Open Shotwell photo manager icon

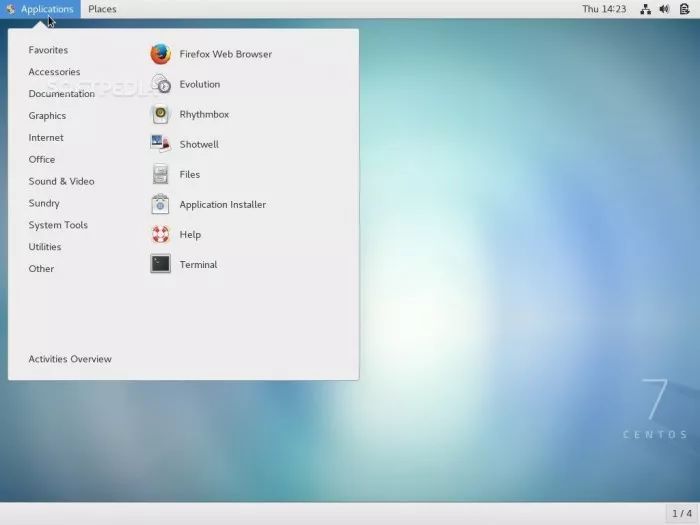click(x=160, y=144)
